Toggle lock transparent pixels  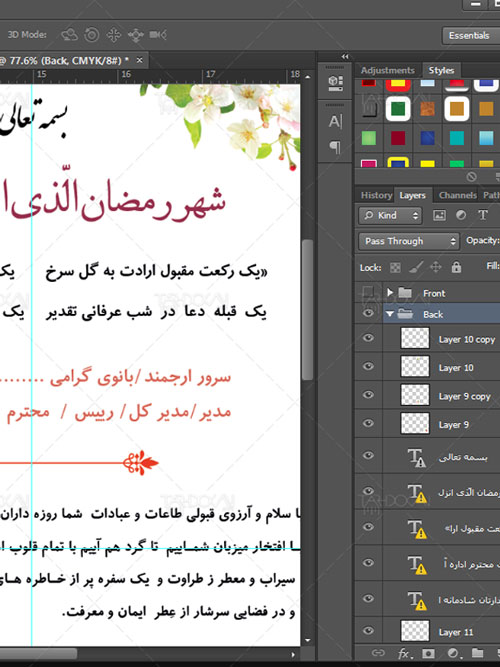[x=395, y=268]
